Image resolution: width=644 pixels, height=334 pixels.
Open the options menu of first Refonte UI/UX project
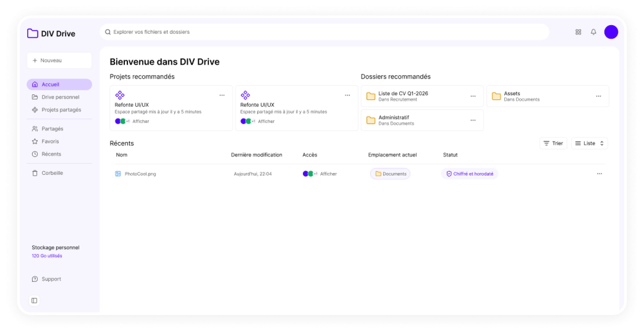[222, 95]
